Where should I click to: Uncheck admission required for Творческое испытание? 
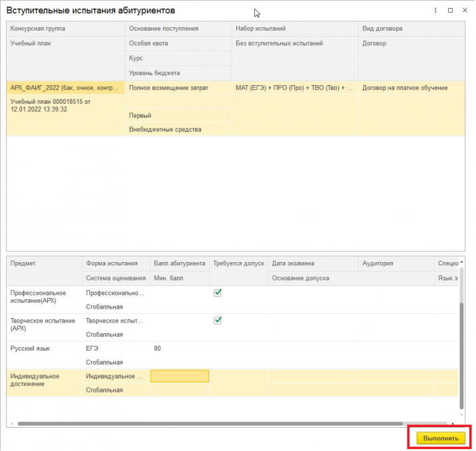(x=218, y=320)
